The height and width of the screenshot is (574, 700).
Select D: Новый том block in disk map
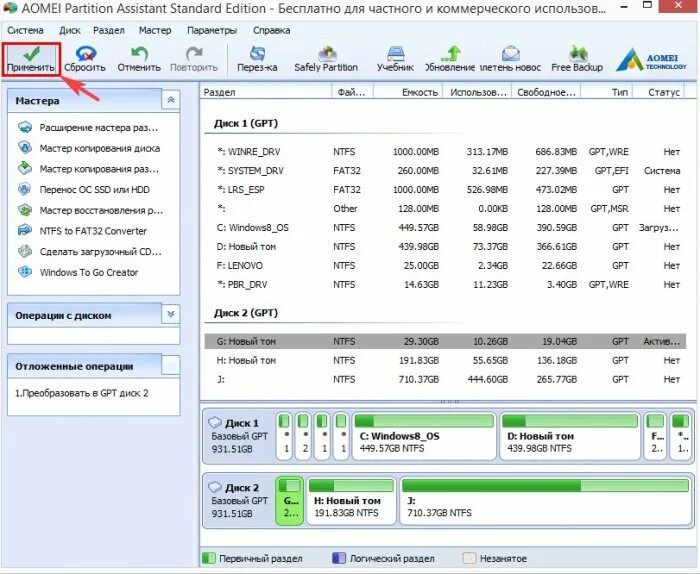570,437
